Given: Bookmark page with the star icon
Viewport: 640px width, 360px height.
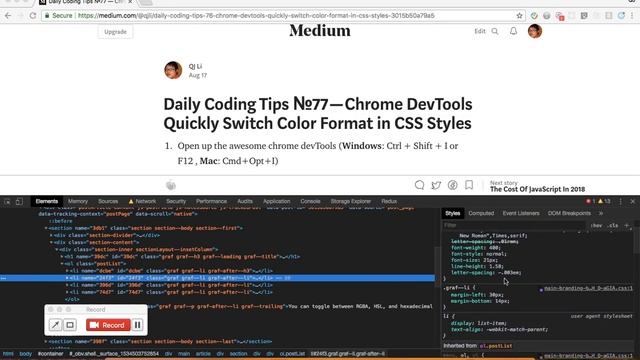Looking at the screenshot, I should click(x=519, y=16).
